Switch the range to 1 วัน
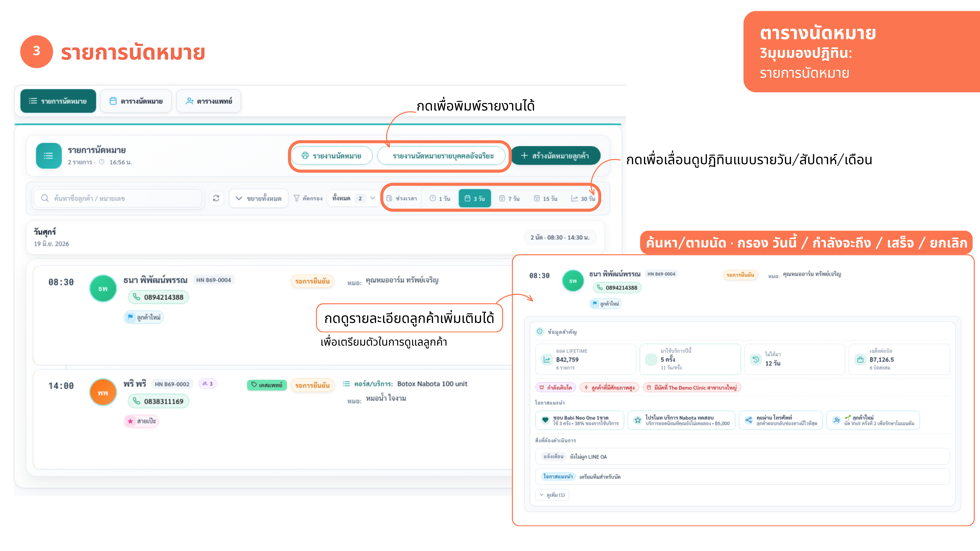The width and height of the screenshot is (980, 551). [x=440, y=199]
